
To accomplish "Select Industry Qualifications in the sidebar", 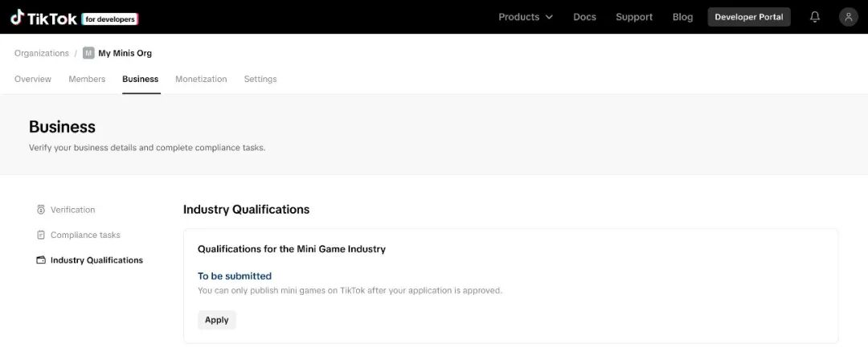I will (x=97, y=260).
